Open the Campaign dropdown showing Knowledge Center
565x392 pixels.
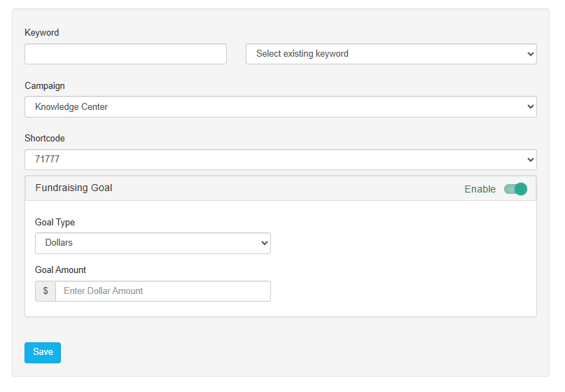click(x=280, y=107)
